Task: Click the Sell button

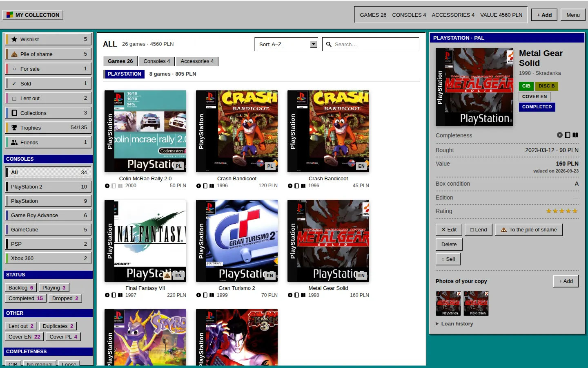Action: (x=448, y=259)
